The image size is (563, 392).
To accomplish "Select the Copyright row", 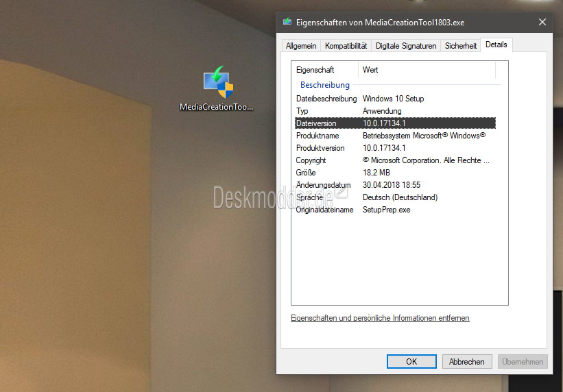I will coord(395,160).
